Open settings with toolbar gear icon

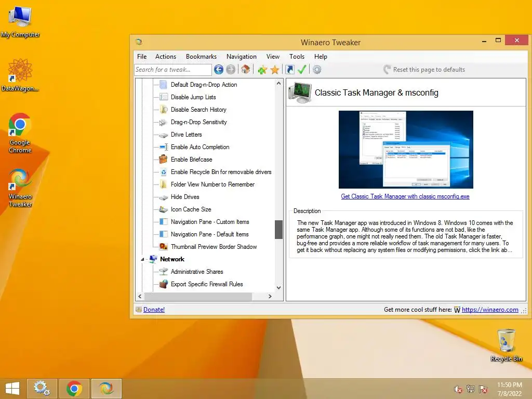[x=317, y=70]
